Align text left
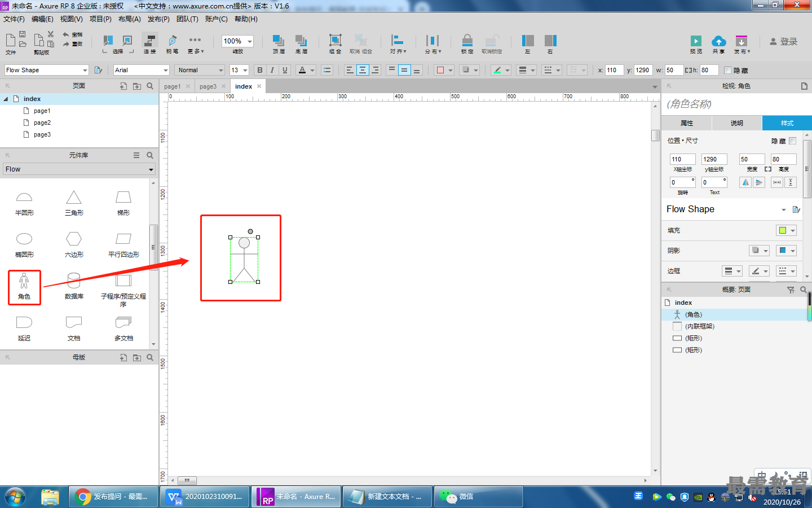Screen dimensions: 812x508 click(350, 70)
